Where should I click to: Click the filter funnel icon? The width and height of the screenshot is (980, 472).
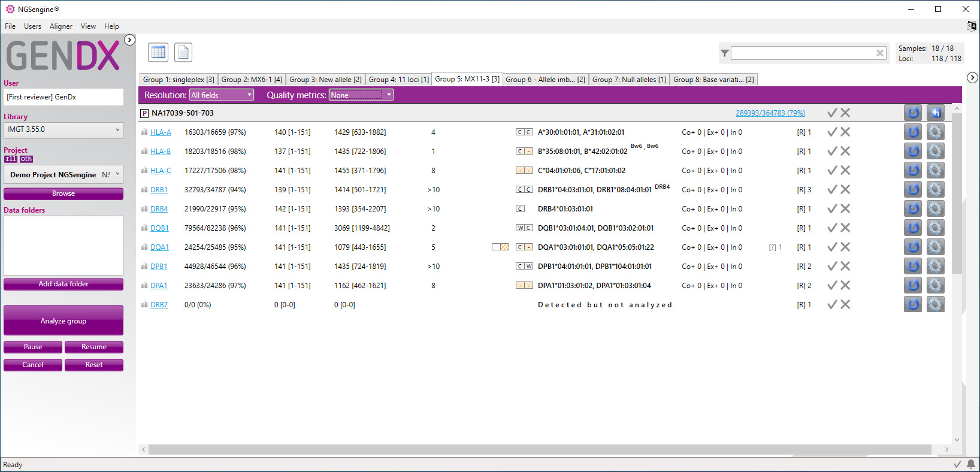pos(725,53)
